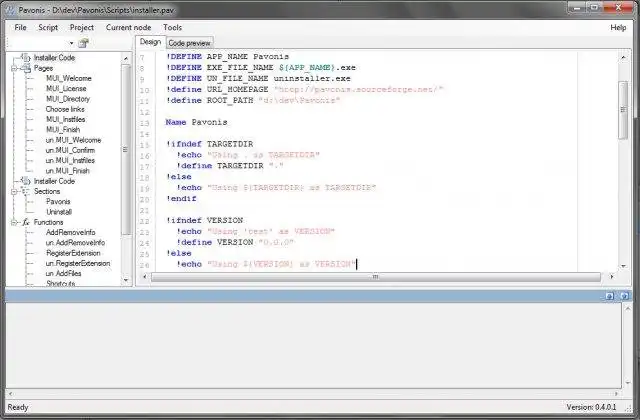Switch to the Design tab
Image resolution: width=640 pixels, height=420 pixels.
point(151,42)
